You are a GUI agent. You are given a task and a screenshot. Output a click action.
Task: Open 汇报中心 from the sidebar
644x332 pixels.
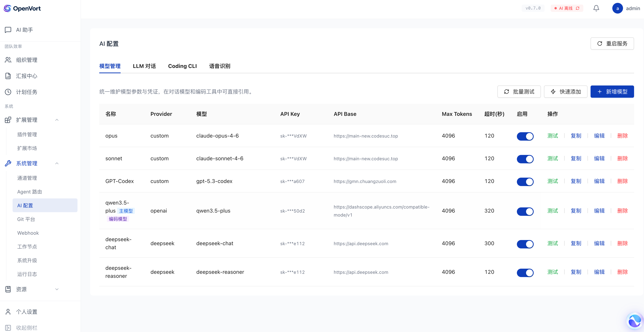[x=27, y=76]
